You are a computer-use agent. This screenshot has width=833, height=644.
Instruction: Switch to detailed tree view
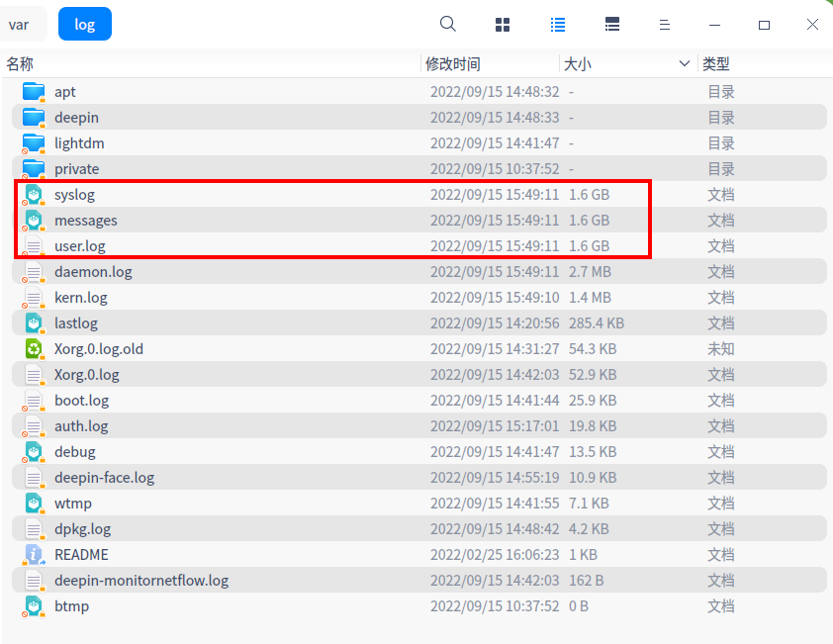pos(612,25)
